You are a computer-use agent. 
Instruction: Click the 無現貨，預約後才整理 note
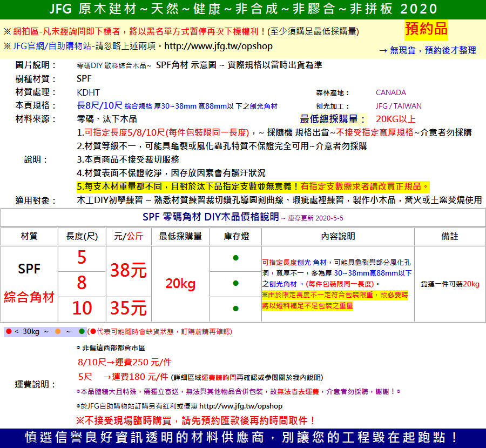tap(428, 50)
